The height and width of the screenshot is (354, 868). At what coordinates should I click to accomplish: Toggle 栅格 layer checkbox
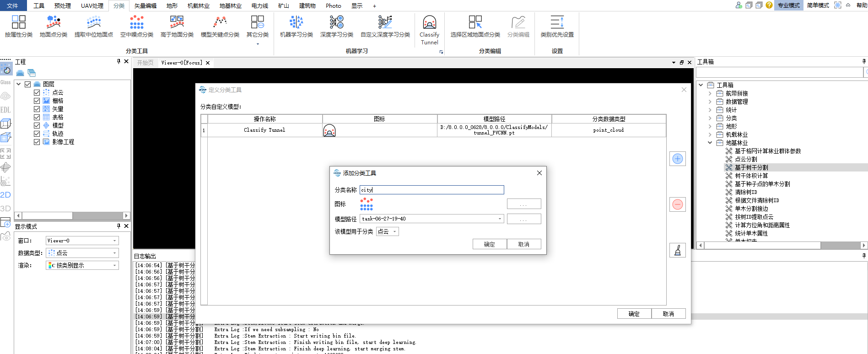(x=37, y=101)
